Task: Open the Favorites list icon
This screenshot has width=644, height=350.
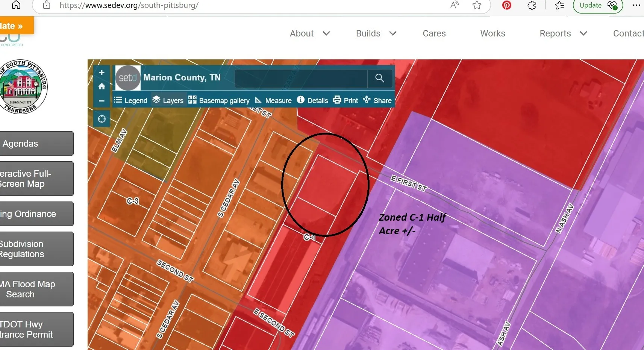Action: click(x=559, y=5)
